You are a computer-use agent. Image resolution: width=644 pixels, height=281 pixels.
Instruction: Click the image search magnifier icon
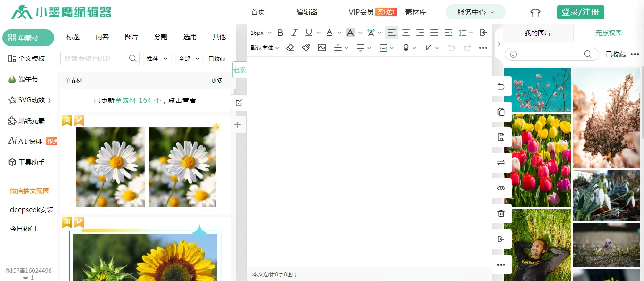(x=588, y=54)
